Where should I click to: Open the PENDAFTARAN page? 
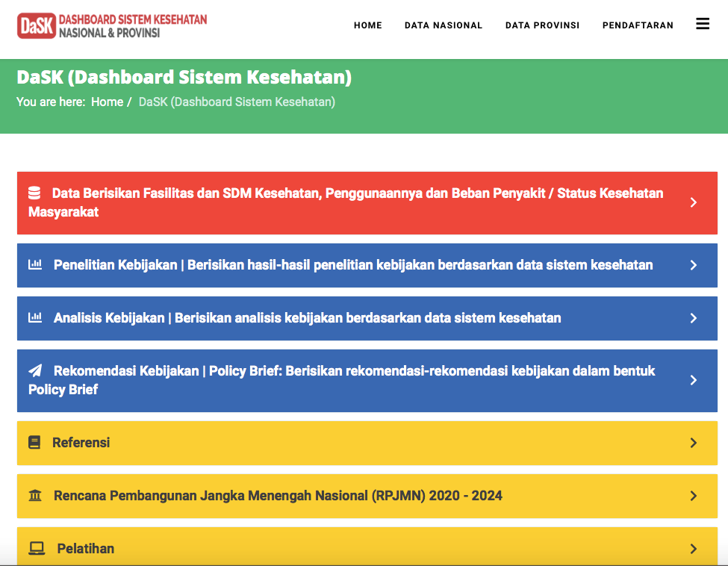point(638,25)
